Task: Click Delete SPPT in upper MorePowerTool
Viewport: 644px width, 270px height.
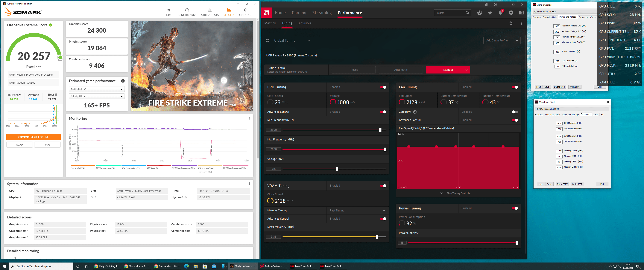Action: pos(560,87)
